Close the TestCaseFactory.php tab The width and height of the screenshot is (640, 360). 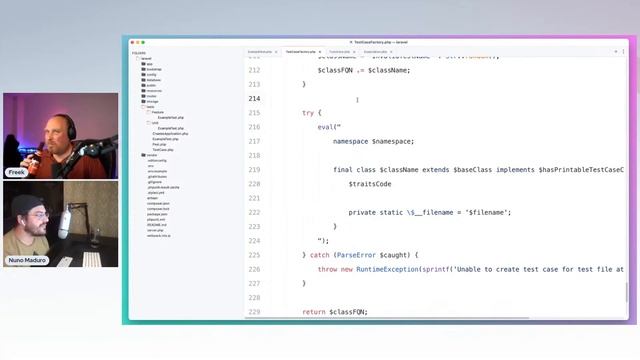point(320,52)
